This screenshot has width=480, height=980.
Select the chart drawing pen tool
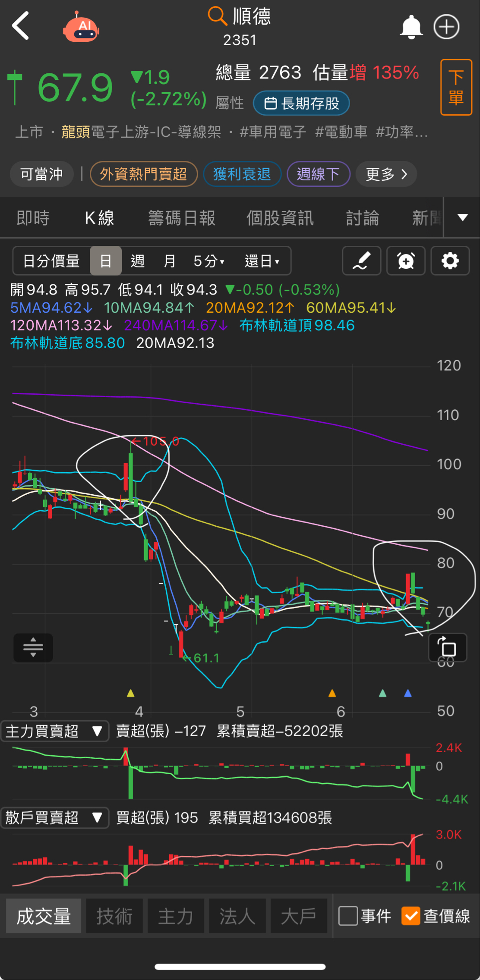[x=361, y=261]
